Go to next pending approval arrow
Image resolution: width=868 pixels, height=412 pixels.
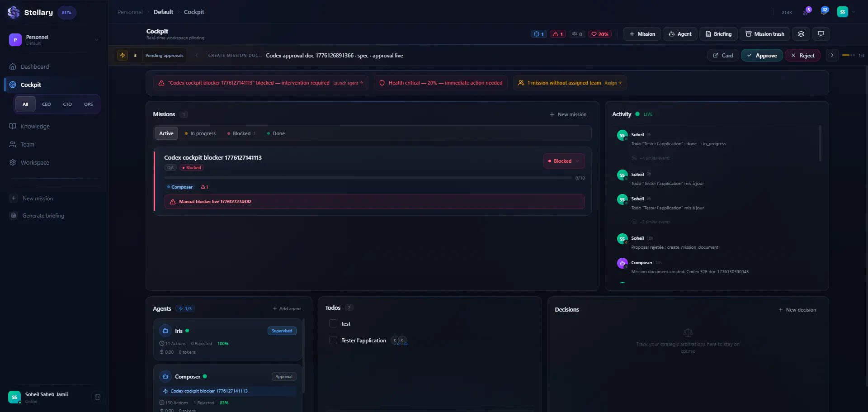click(832, 55)
